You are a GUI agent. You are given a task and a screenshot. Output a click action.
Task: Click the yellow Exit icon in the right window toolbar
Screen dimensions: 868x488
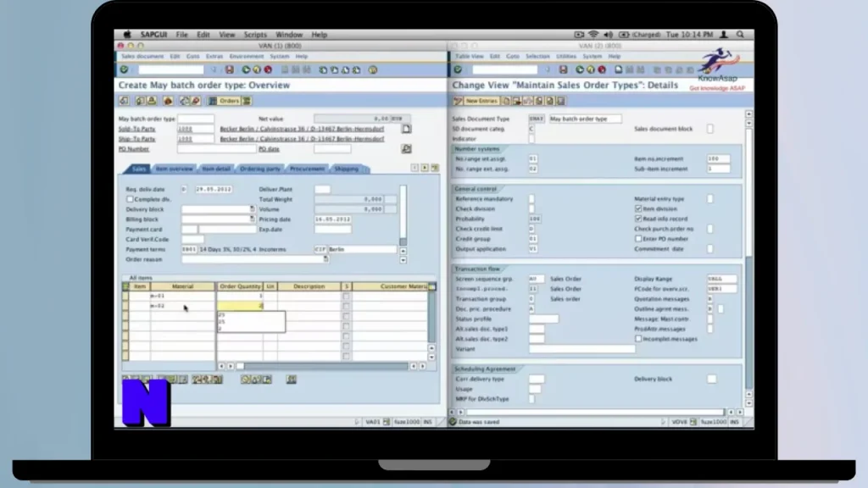pos(591,69)
